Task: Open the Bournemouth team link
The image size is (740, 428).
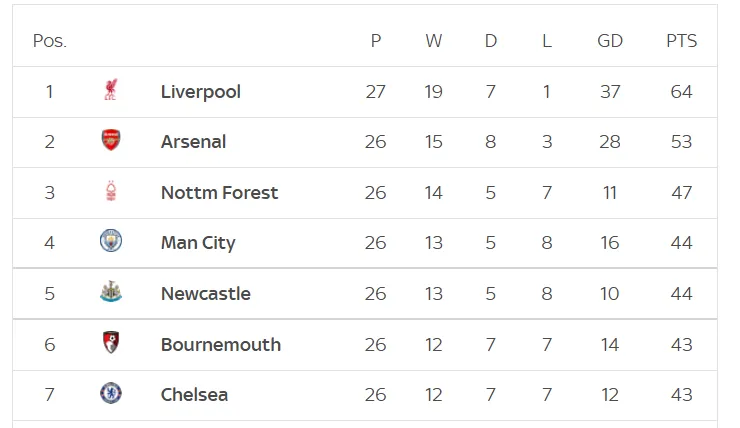Action: click(x=221, y=344)
